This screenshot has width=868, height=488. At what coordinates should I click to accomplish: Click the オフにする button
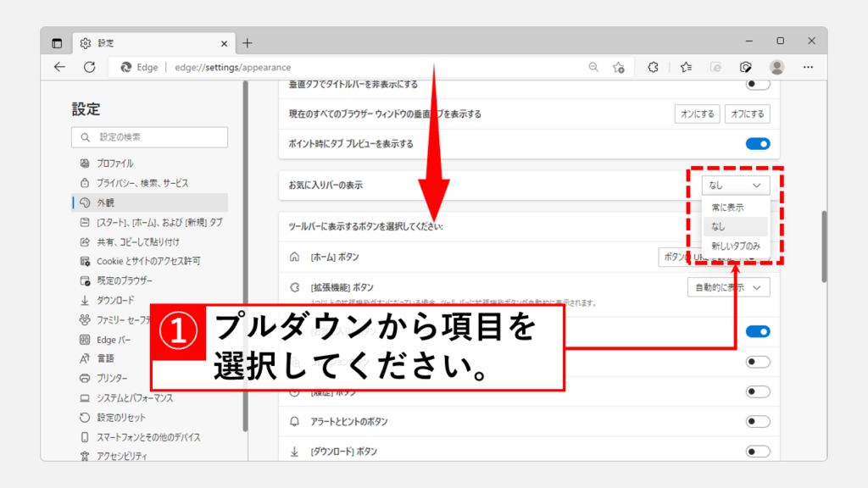pos(747,114)
